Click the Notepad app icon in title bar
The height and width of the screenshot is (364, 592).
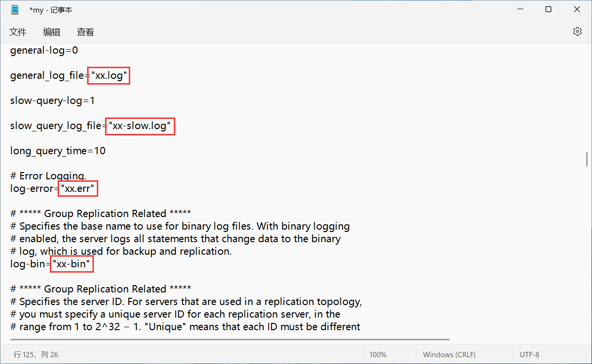pyautogui.click(x=15, y=10)
